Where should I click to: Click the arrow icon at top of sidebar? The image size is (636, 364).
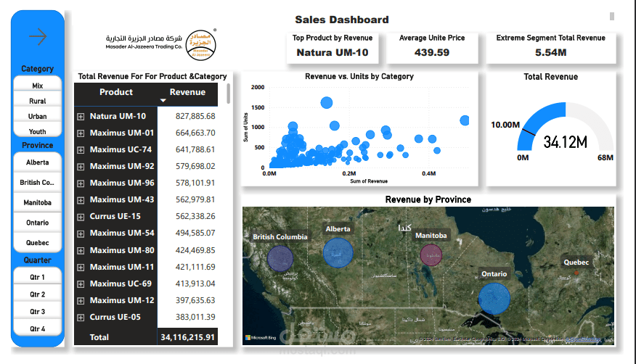coord(38,36)
